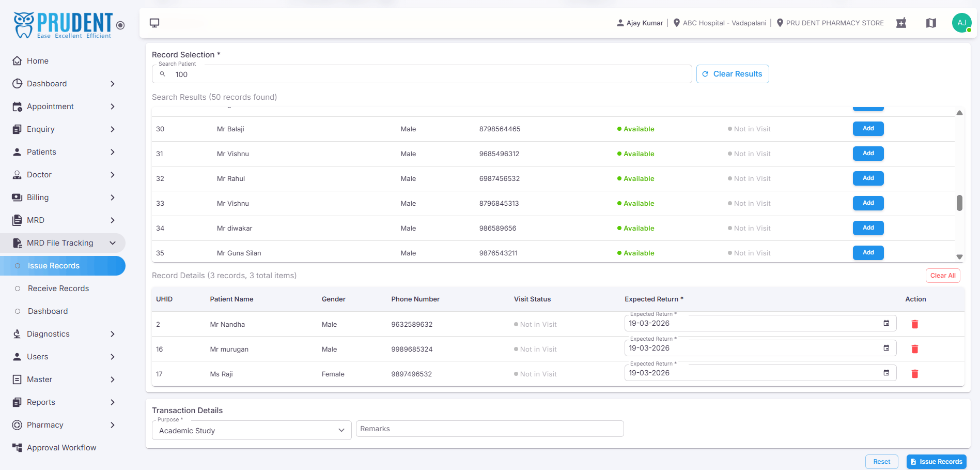Open the Approval Workflow menu item

(63, 448)
